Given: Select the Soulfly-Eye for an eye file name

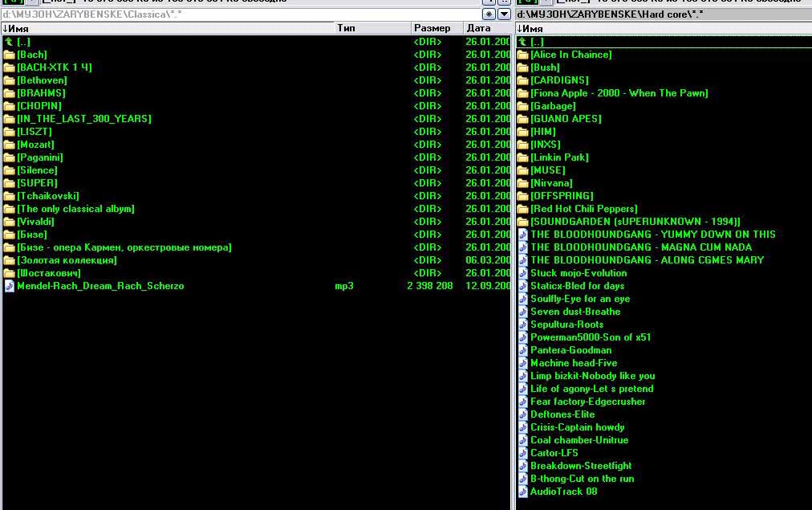Looking at the screenshot, I should click(x=581, y=299).
